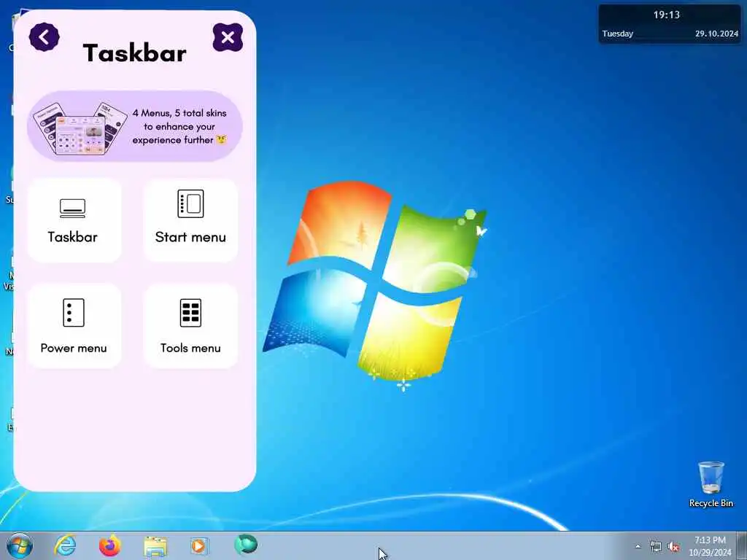Click the sidebar layout icon above the Start menu label

pyautogui.click(x=190, y=204)
